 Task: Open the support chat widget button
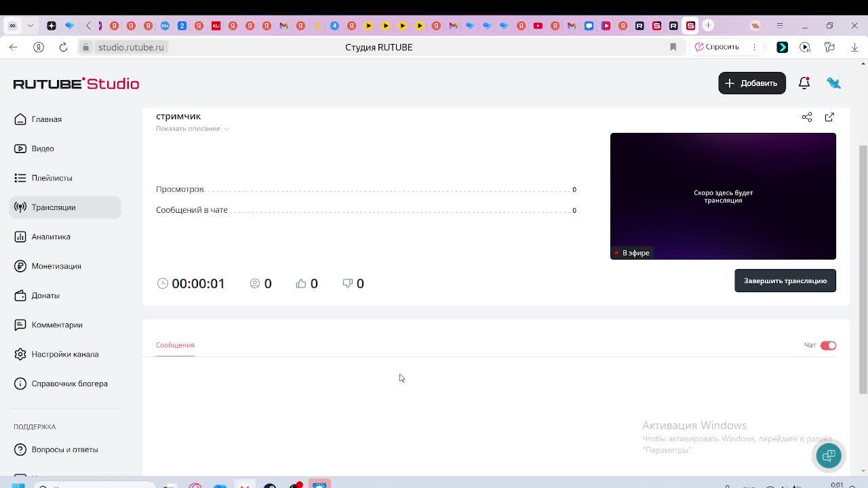[829, 456]
